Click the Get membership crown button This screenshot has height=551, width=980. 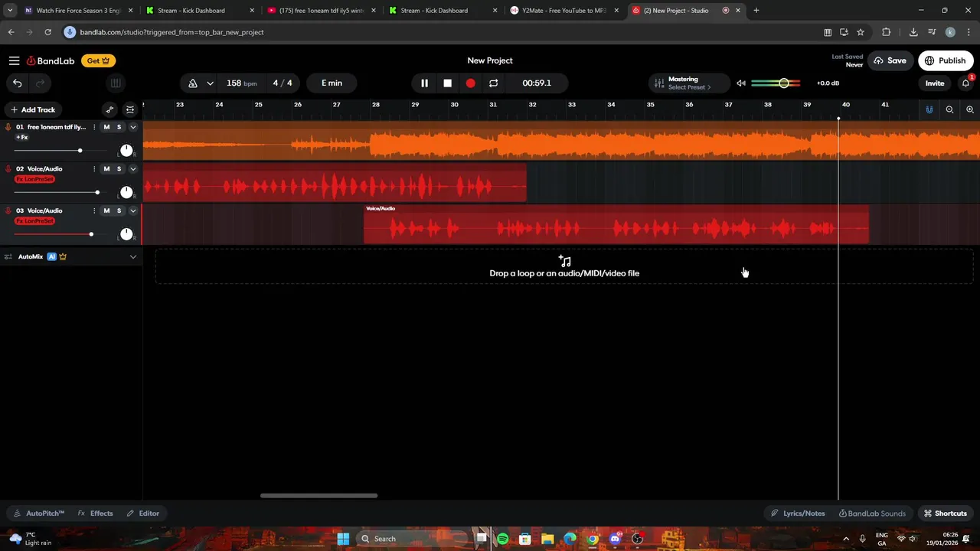click(98, 60)
